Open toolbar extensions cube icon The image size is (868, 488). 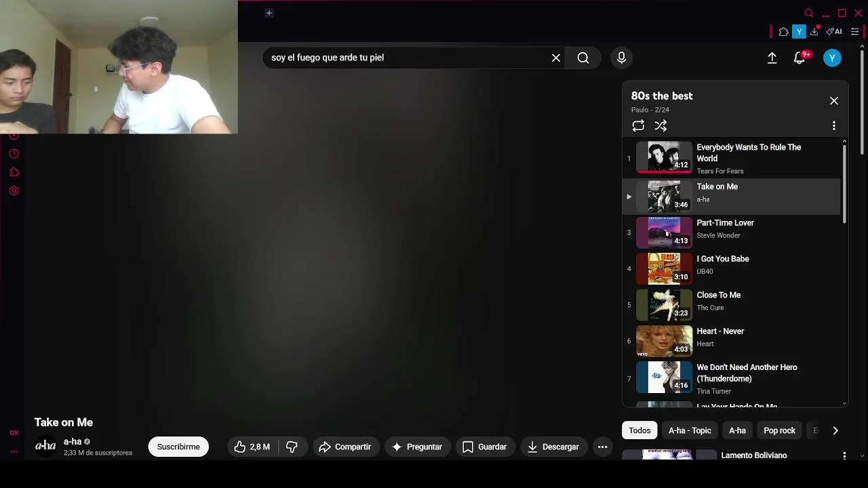point(783,32)
